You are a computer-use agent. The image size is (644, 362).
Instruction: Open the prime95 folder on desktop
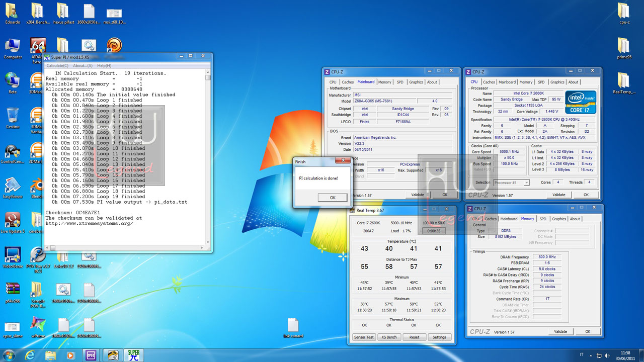[624, 48]
